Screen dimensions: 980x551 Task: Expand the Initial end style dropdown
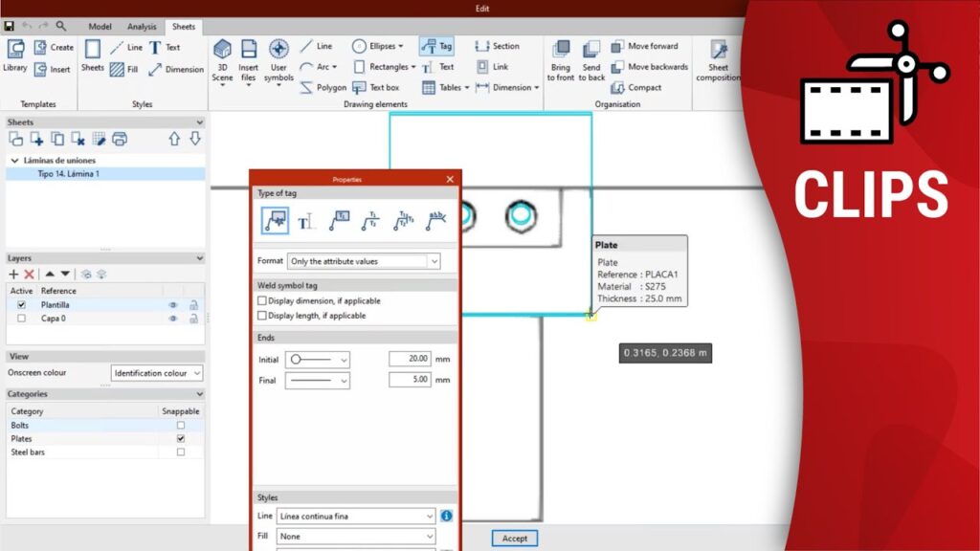[318, 359]
